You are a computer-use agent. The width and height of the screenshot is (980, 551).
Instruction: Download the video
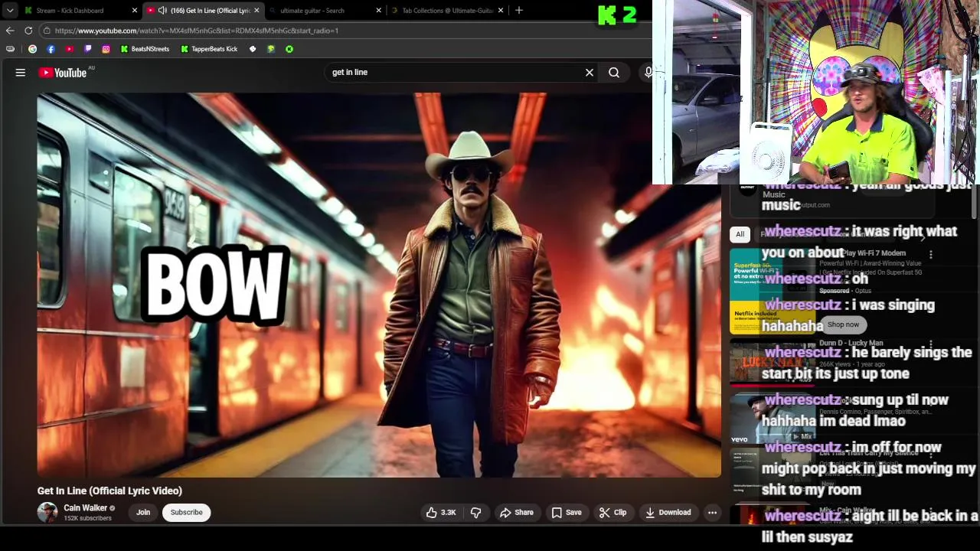668,513
